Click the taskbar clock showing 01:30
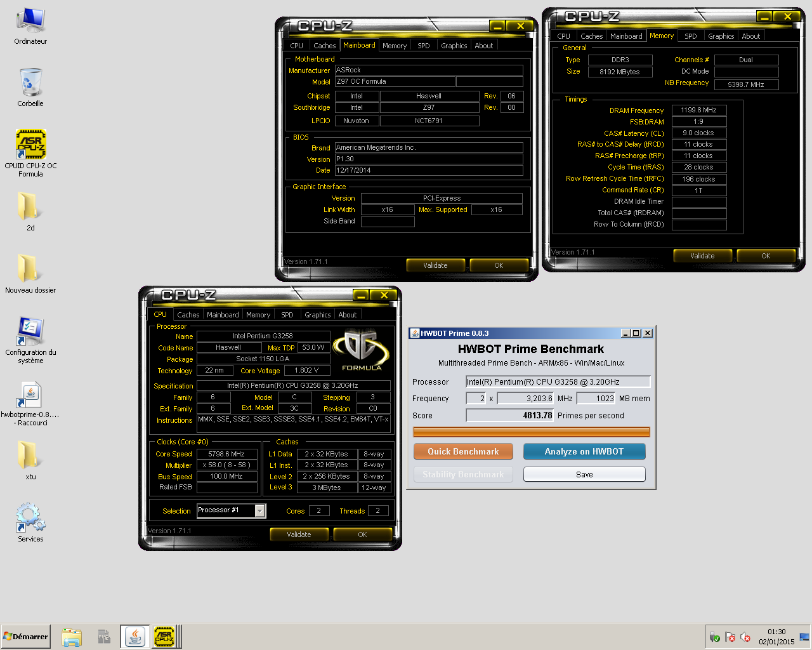This screenshot has height=650, width=812. pyautogui.click(x=776, y=637)
